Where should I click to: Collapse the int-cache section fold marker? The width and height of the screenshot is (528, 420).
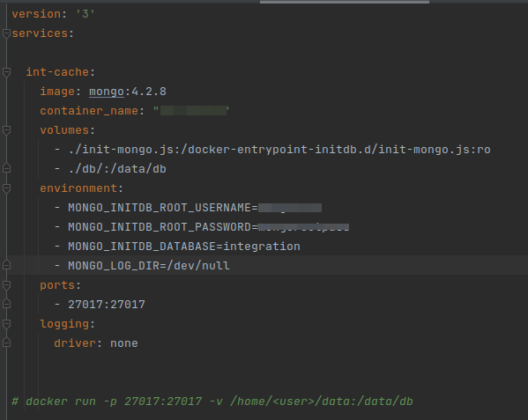(6, 72)
